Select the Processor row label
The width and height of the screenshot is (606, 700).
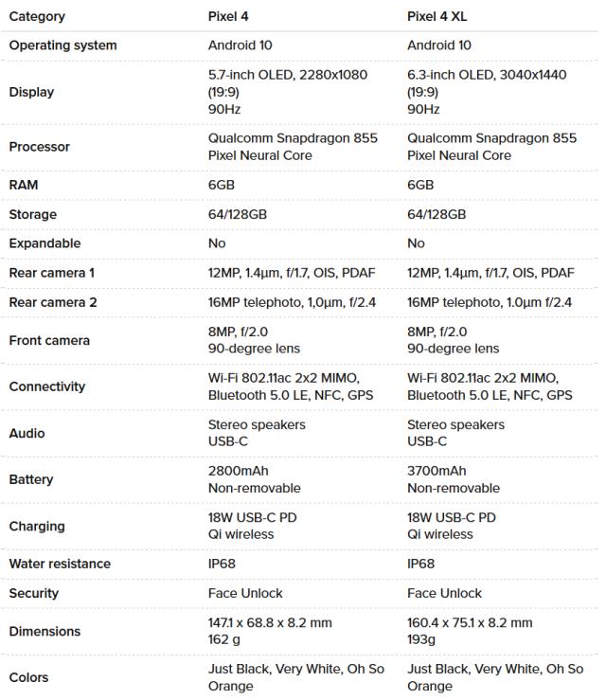coord(39,147)
